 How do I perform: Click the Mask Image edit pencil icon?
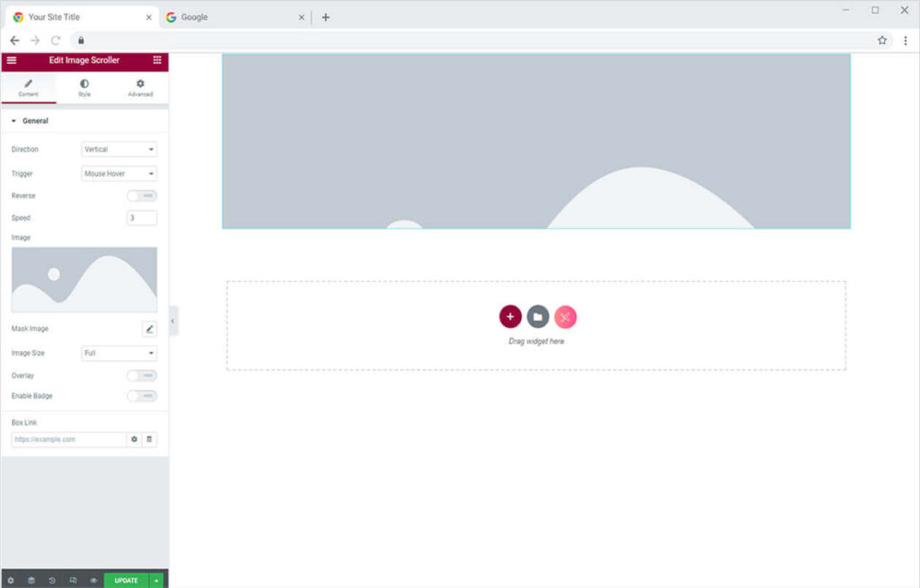tap(149, 329)
